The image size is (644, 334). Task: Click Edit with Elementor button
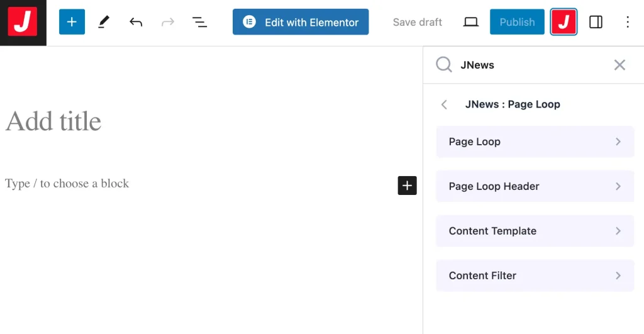click(x=301, y=22)
